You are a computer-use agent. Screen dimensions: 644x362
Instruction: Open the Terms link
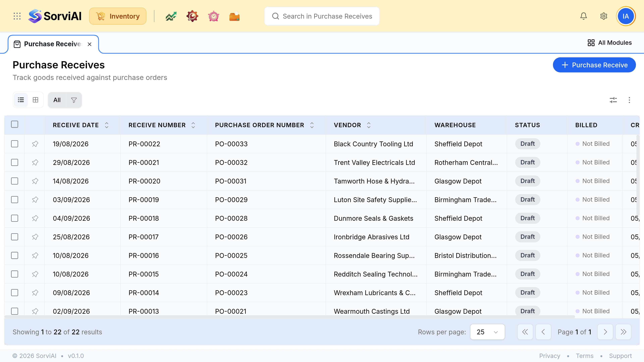coord(584,356)
